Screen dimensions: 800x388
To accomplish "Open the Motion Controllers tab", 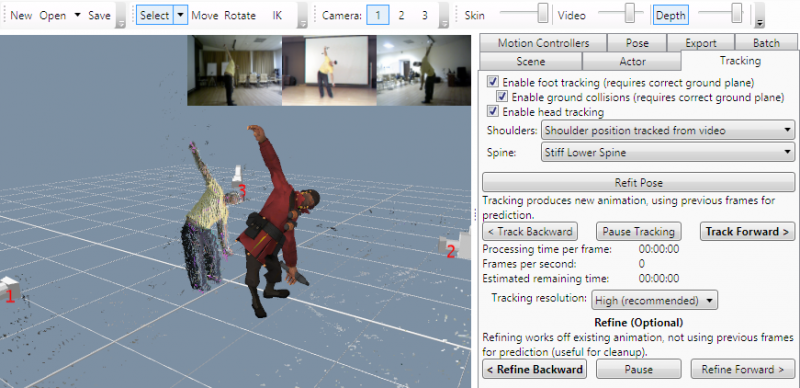I will click(x=543, y=43).
